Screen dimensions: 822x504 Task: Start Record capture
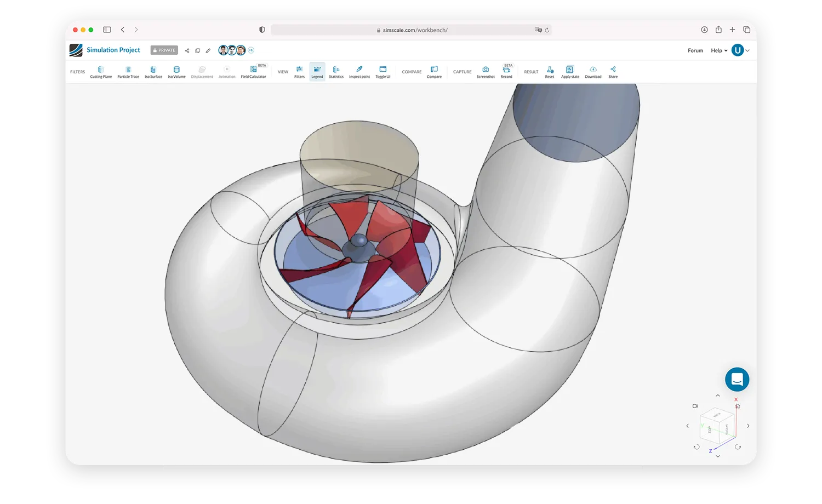coord(506,72)
